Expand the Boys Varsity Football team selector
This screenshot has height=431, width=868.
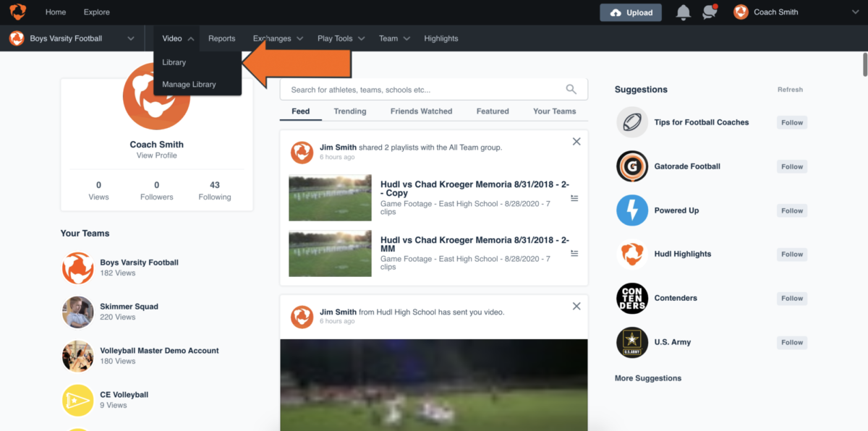click(130, 38)
